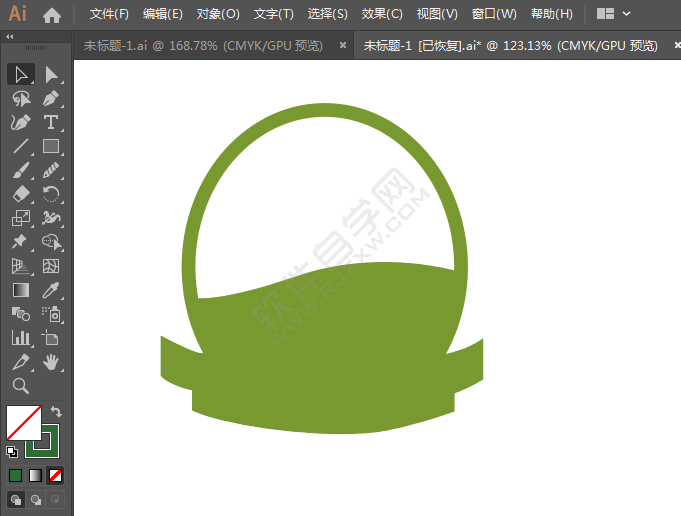Screen dimensions: 681x516
Task: Select the Pen tool
Action: [51, 99]
